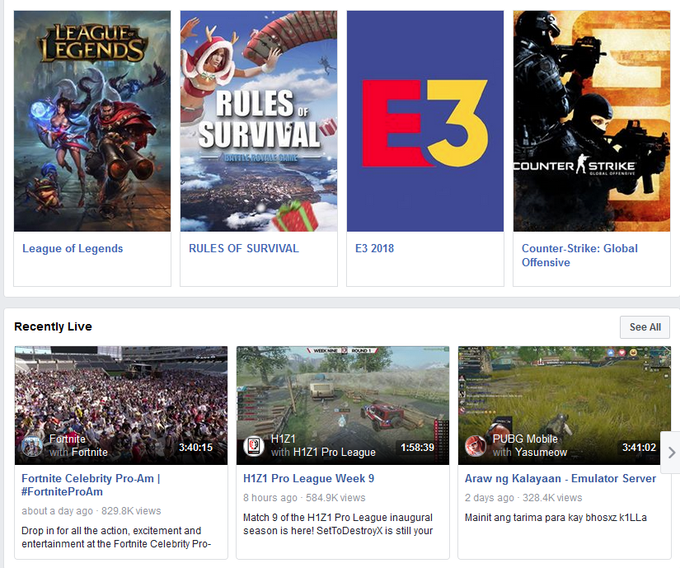The image size is (680, 568).
Task: Open the League of Legends cover image
Action: click(x=92, y=121)
